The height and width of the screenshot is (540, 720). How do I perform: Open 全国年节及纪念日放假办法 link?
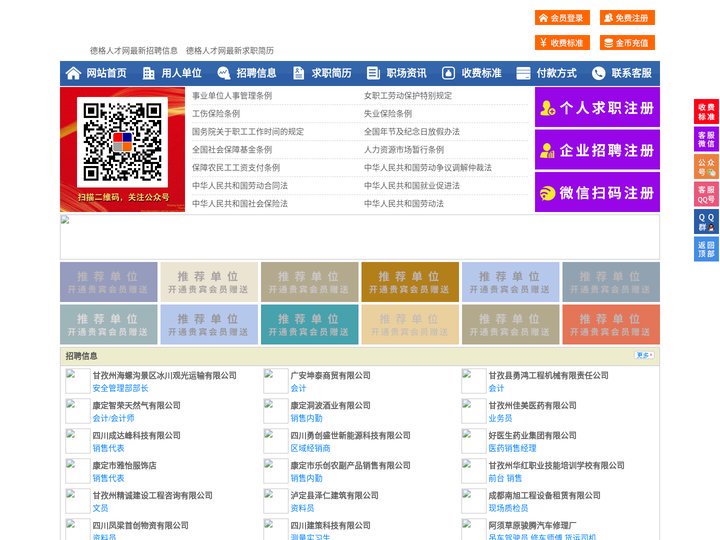coord(412,131)
